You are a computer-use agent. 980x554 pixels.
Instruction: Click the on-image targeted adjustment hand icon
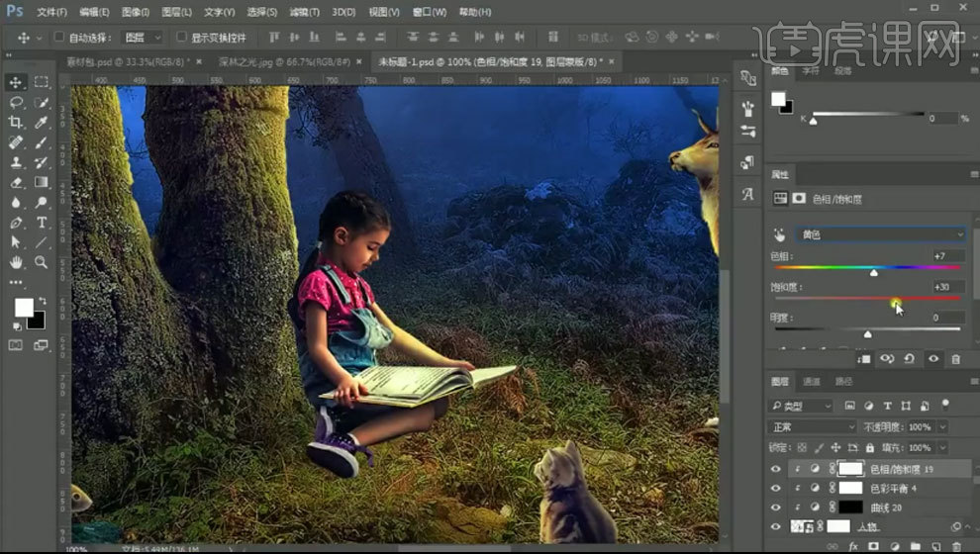click(x=779, y=234)
